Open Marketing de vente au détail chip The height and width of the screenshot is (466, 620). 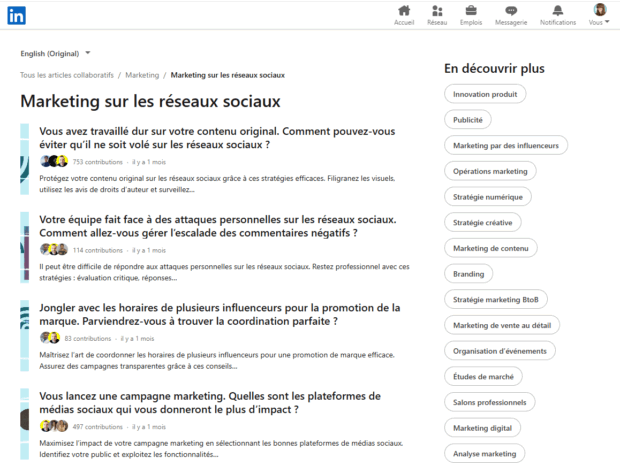click(x=502, y=325)
